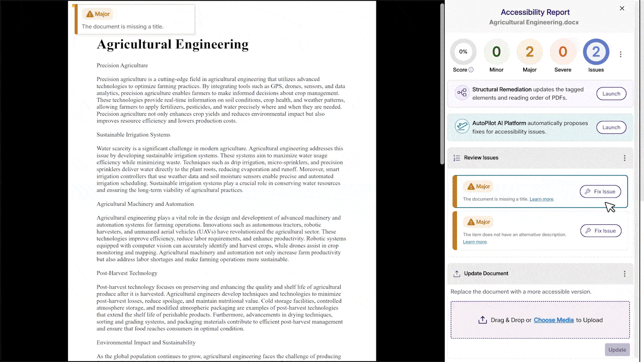Open the Review Issues options menu
The image size is (644, 362).
point(624,158)
